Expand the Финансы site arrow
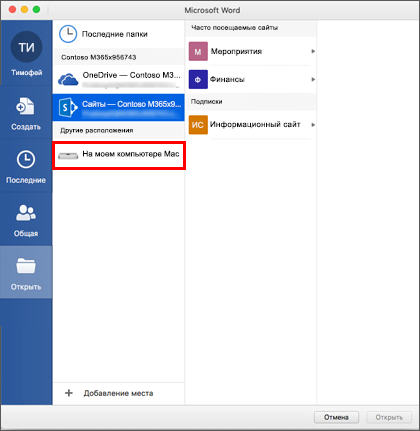420x431 pixels. coord(313,79)
